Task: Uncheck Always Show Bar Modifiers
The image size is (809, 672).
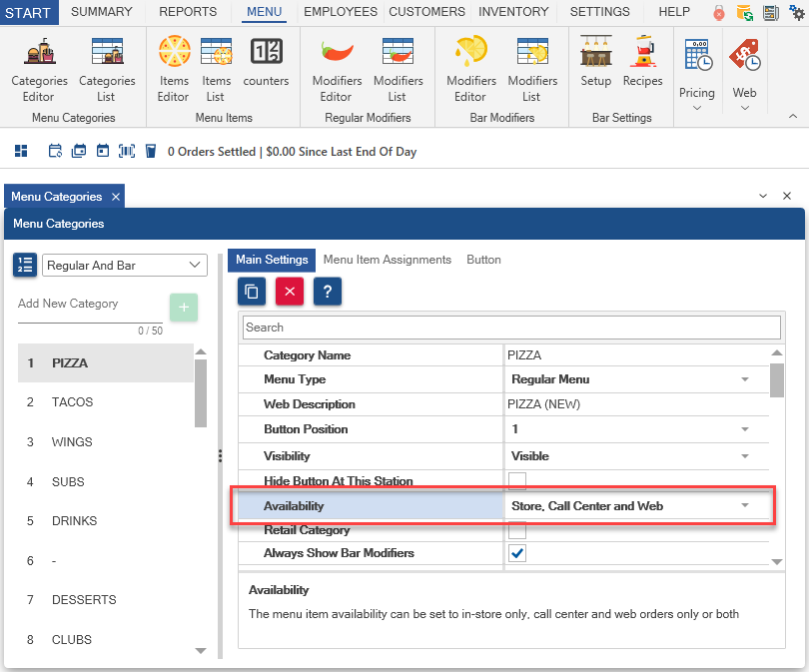Action: (x=517, y=553)
